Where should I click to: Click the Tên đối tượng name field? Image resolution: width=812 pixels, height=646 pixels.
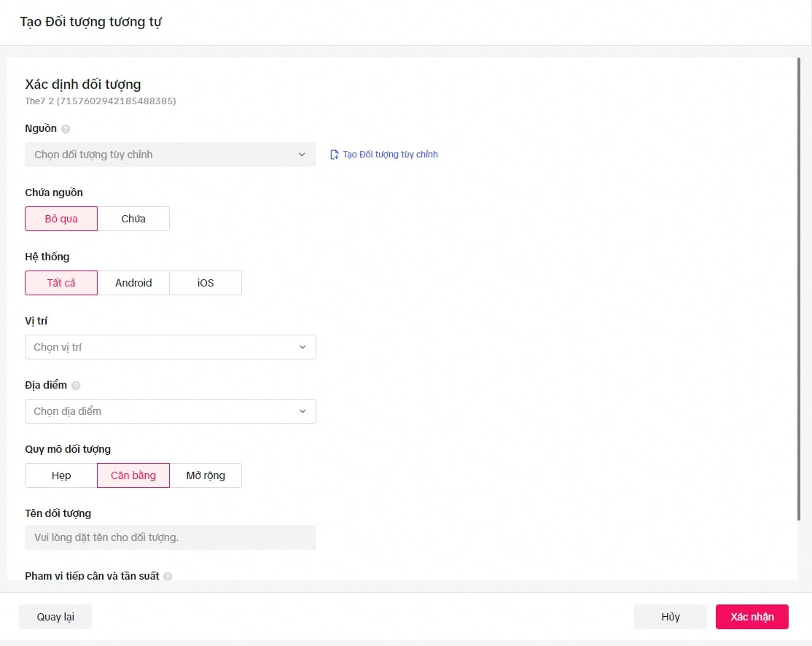[170, 537]
